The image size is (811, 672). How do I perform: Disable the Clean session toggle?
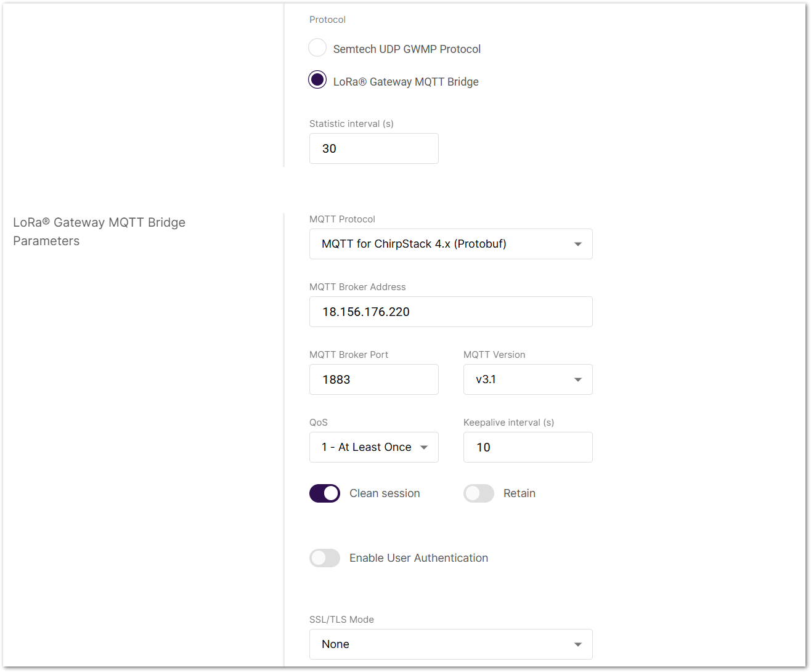click(x=324, y=493)
